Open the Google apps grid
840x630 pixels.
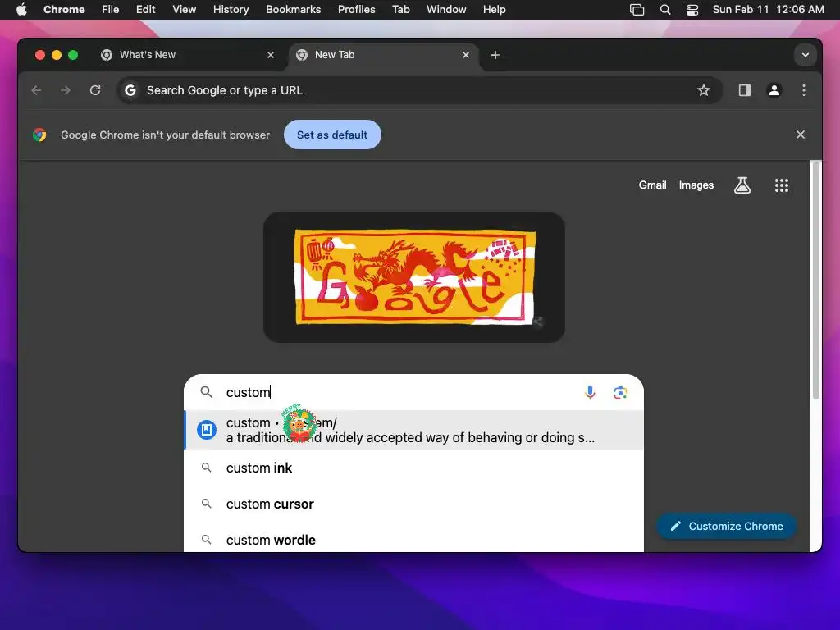[x=782, y=185]
